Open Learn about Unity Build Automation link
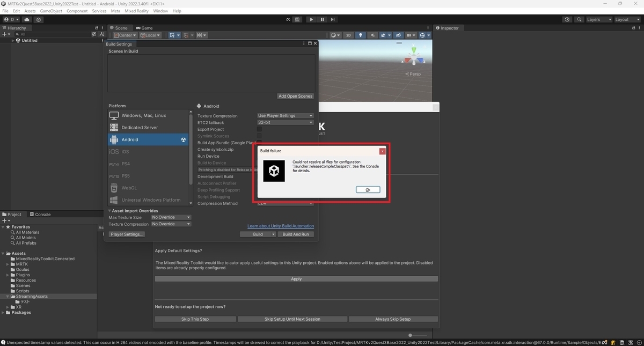The width and height of the screenshot is (644, 346). coord(281,226)
